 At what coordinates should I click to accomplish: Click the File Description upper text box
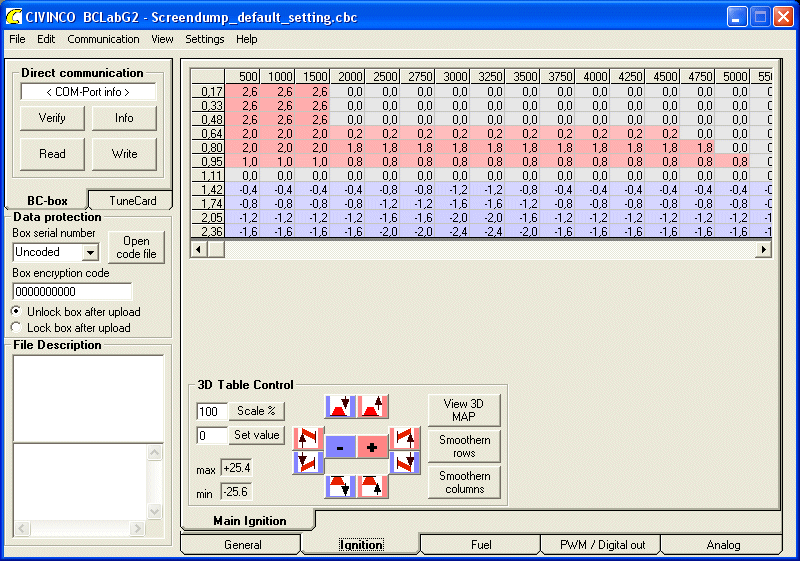point(88,398)
